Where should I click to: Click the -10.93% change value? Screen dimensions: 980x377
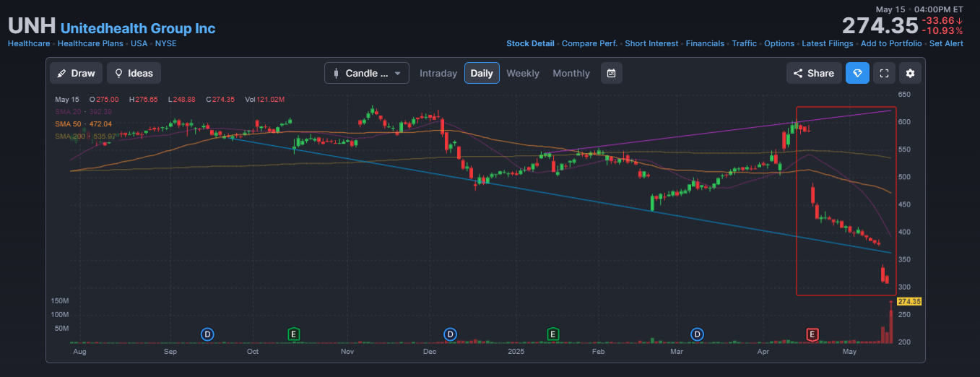click(942, 31)
